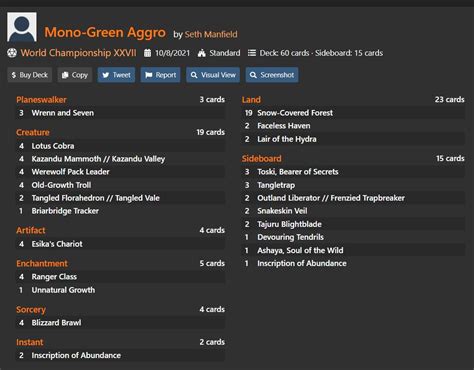Open Seth Manfield author link
The image size is (474, 370).
tap(211, 34)
